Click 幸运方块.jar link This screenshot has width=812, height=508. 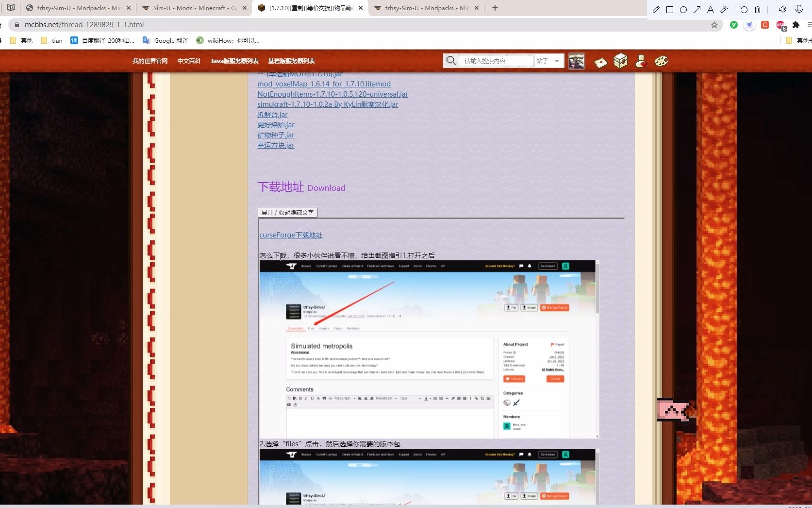(x=276, y=145)
